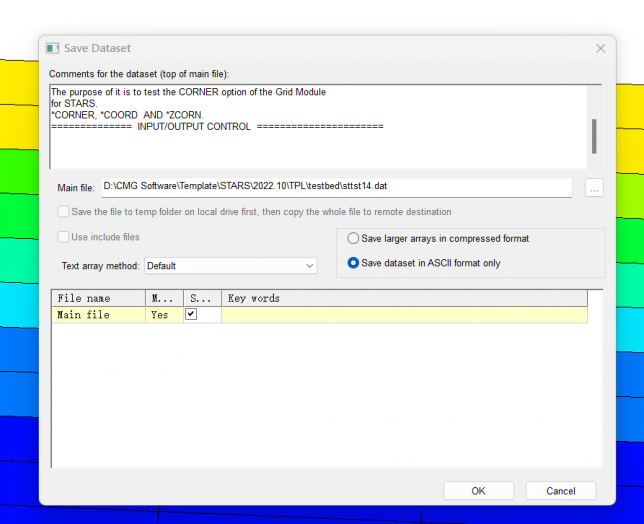Close the Save Dataset dialog
Screen dimensions: 644x524
point(600,48)
